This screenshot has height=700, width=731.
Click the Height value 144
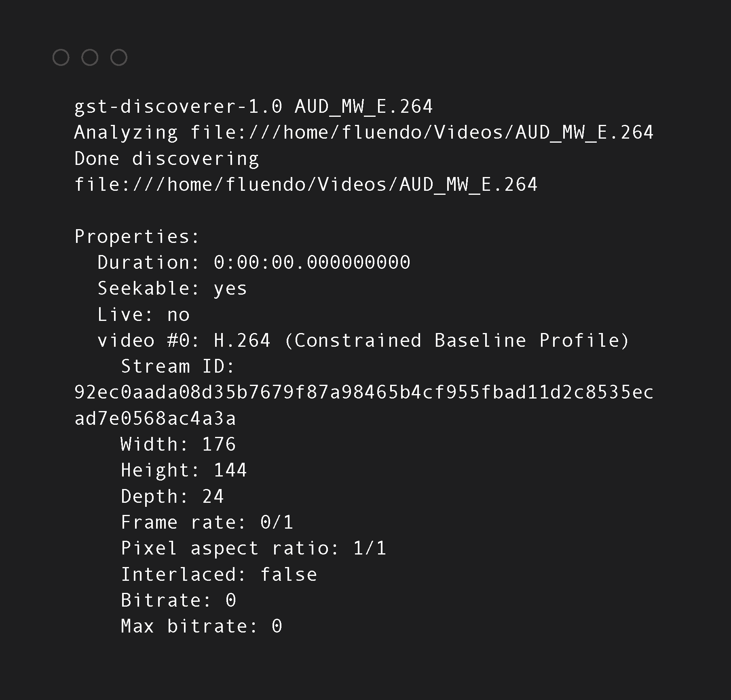tap(230, 470)
